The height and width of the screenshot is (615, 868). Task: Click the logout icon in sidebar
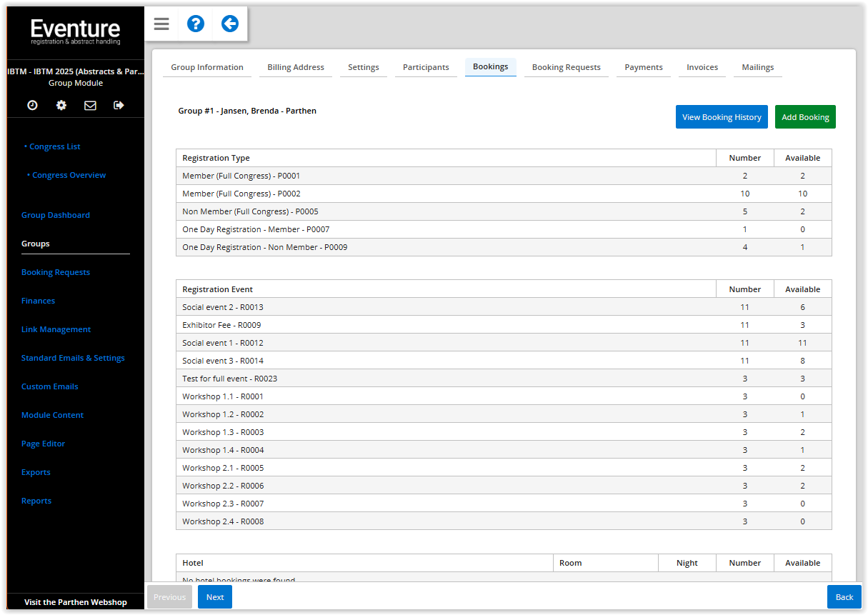tap(119, 105)
